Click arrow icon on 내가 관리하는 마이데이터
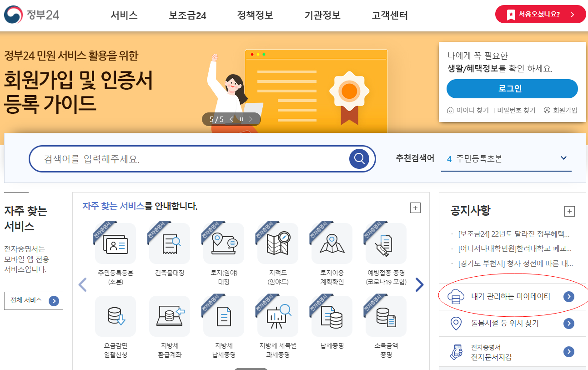Screen dimensions: 588x370 (568, 297)
